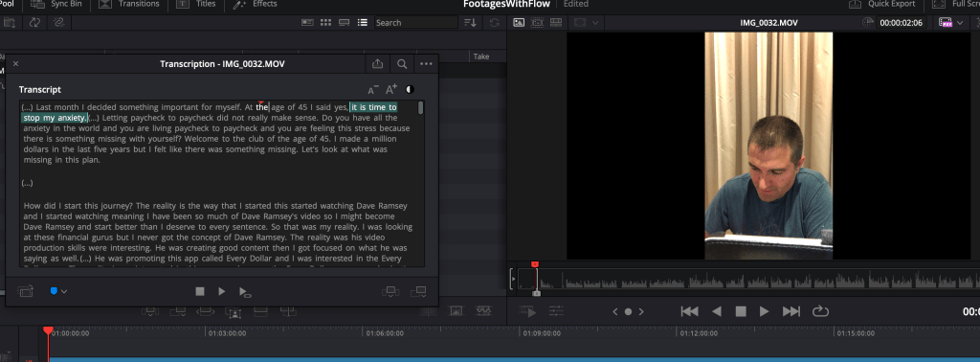Stop viewer playback
980x362 pixels.
[x=741, y=311]
